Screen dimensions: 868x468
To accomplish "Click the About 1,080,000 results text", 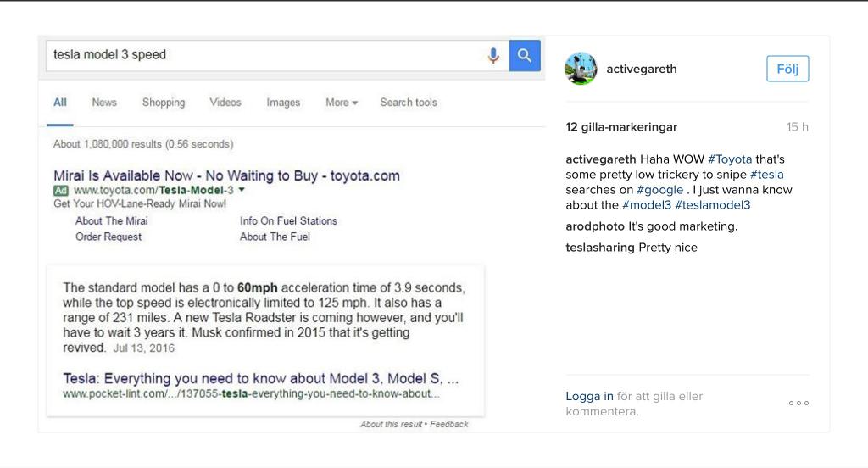I will click(x=143, y=144).
